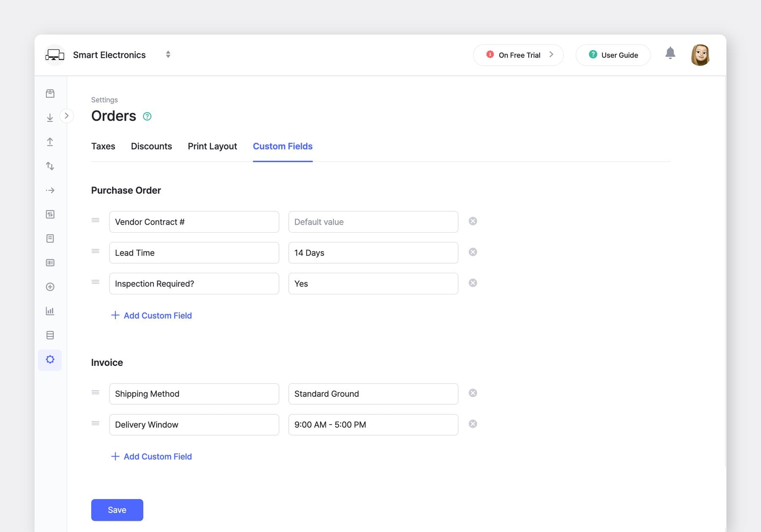Click the Add new plus-circle icon

tap(50, 286)
